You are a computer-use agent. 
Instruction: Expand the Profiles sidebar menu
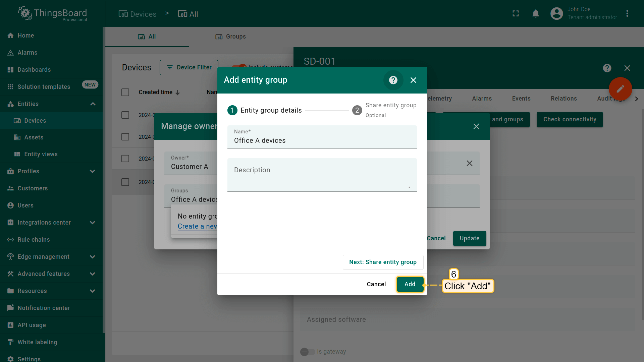[x=93, y=171]
